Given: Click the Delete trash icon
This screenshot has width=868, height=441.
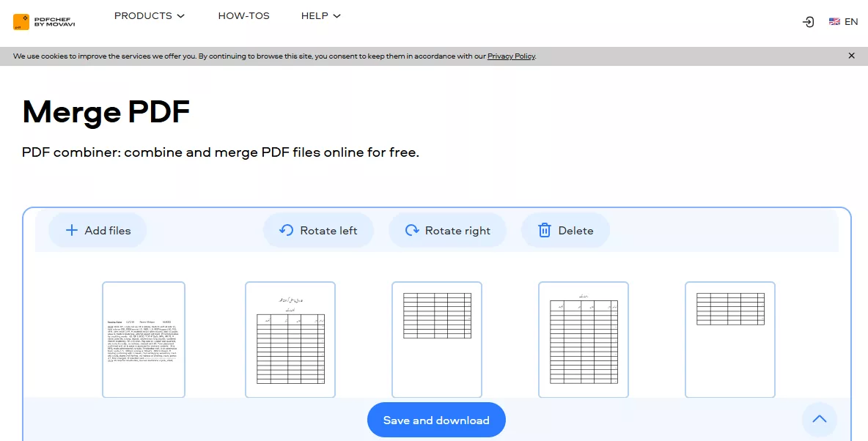Looking at the screenshot, I should point(544,230).
